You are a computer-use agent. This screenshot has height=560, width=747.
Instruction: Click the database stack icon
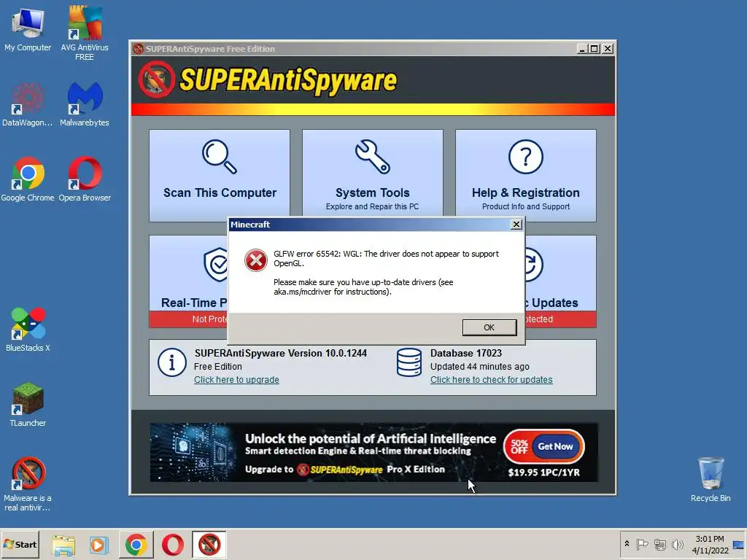[409, 362]
